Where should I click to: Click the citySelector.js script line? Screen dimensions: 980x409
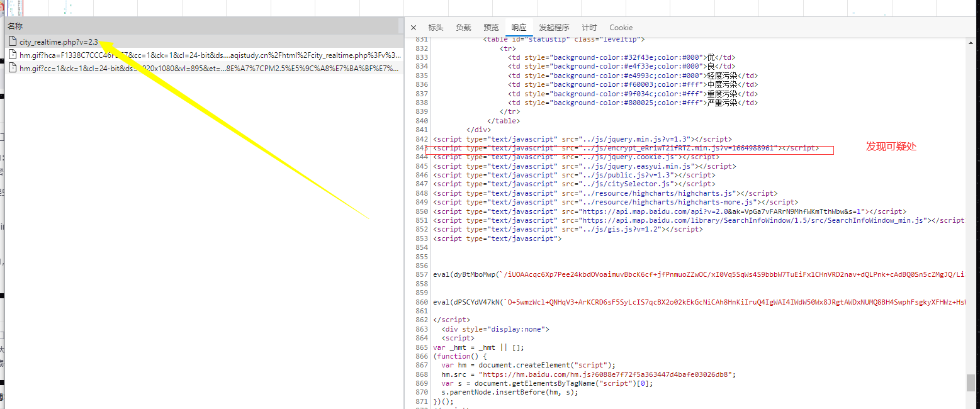(574, 184)
